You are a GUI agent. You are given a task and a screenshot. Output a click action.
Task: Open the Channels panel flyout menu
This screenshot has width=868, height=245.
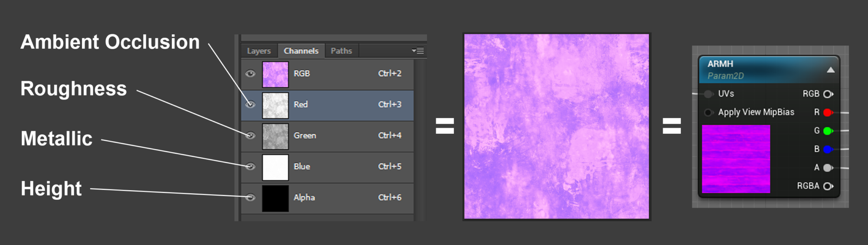point(418,51)
